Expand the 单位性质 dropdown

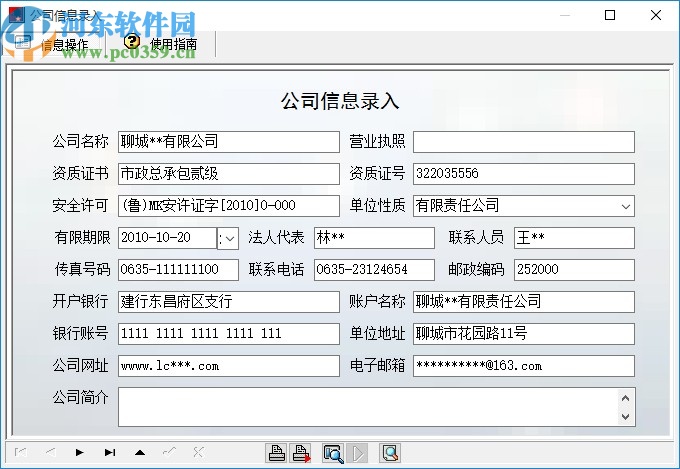pyautogui.click(x=626, y=206)
